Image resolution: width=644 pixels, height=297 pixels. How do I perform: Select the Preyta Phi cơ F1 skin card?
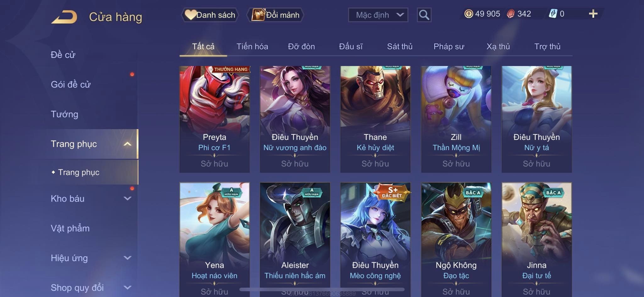click(214, 119)
